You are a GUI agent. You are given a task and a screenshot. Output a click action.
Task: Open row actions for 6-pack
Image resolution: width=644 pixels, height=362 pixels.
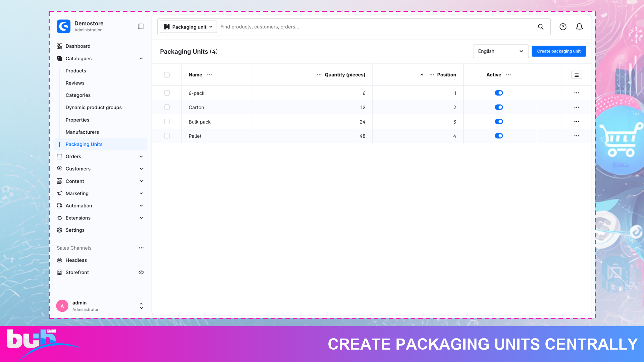[x=577, y=93]
